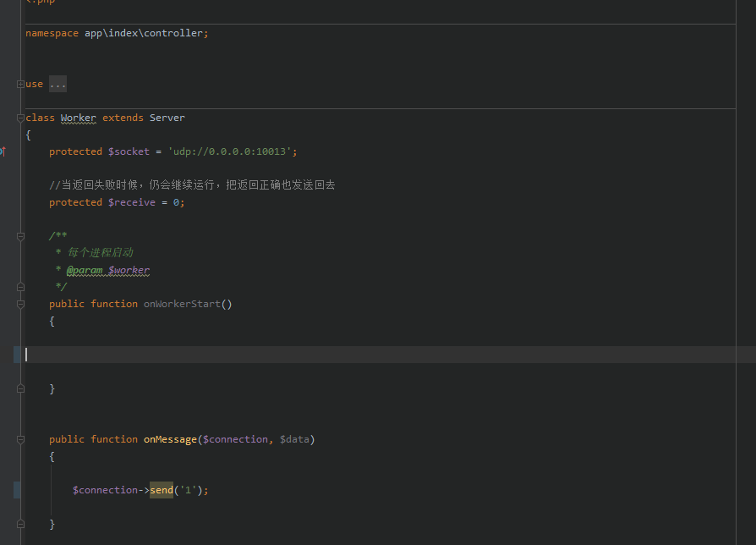Click the 'udp://0.0.0.0:10013' string
The width and height of the screenshot is (756, 545).
[x=229, y=151]
